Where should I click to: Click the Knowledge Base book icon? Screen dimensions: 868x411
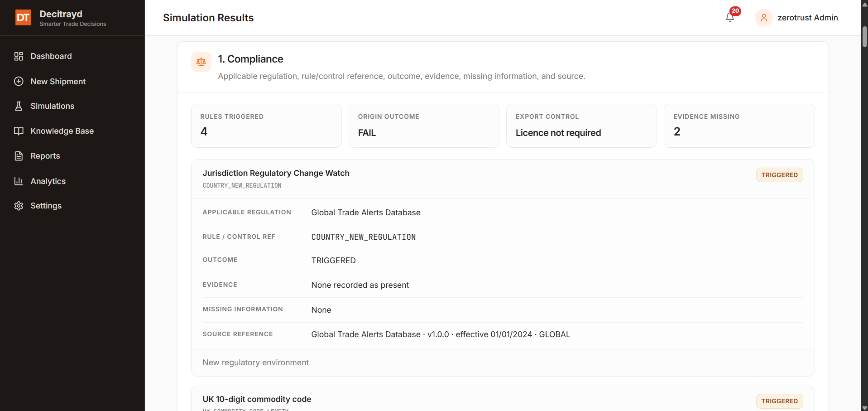(19, 131)
